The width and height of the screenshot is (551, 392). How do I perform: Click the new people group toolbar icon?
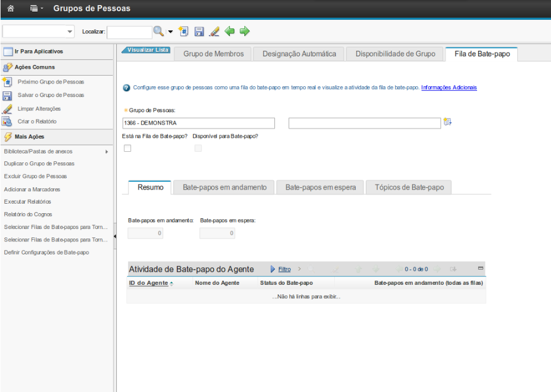[x=183, y=31]
